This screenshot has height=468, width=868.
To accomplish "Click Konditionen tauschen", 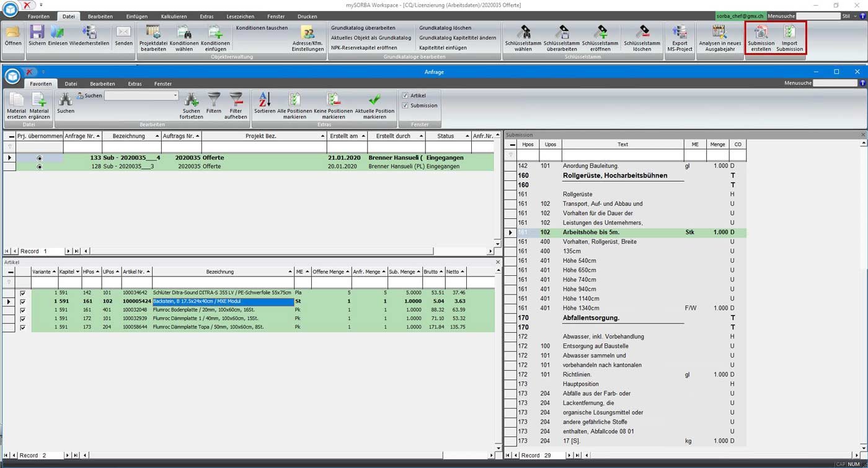I will (x=262, y=28).
